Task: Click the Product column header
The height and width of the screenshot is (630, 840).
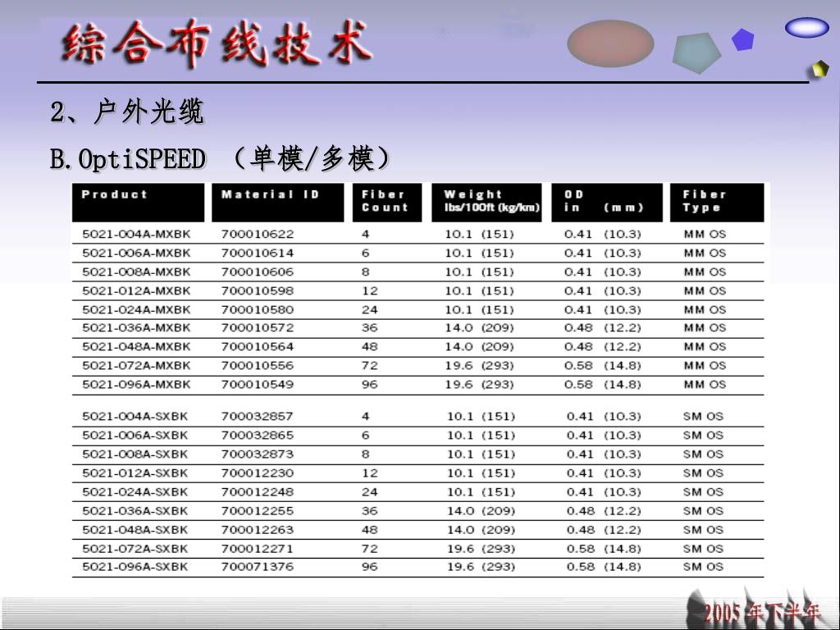Action: (x=138, y=203)
